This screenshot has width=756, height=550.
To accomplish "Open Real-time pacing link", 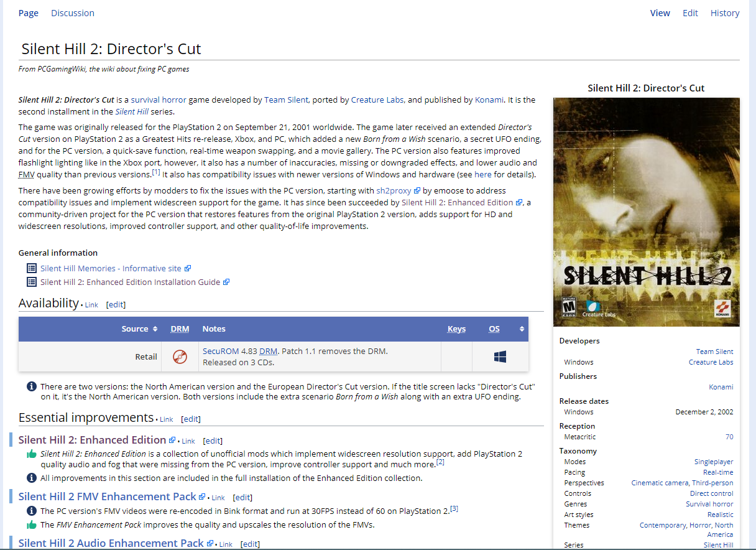I will click(x=718, y=472).
